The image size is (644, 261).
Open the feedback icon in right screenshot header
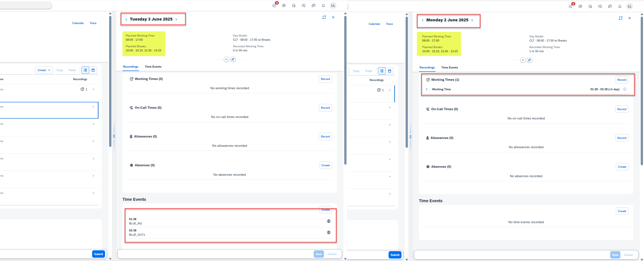[610, 7]
